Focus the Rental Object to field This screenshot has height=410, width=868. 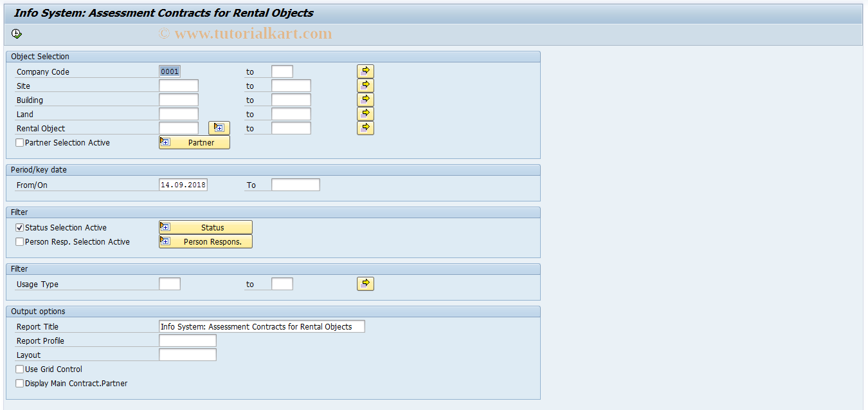click(291, 128)
